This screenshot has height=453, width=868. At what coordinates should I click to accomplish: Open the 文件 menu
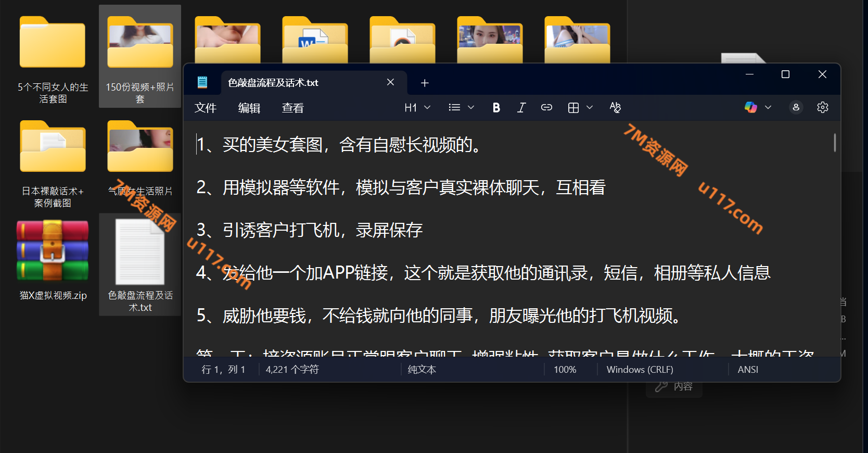click(205, 108)
